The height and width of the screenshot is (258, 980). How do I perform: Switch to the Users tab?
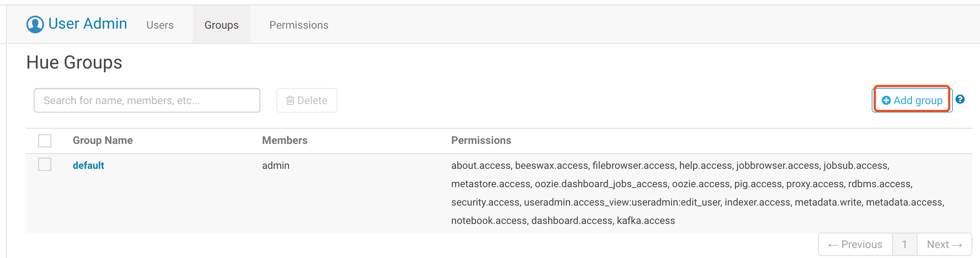[160, 25]
